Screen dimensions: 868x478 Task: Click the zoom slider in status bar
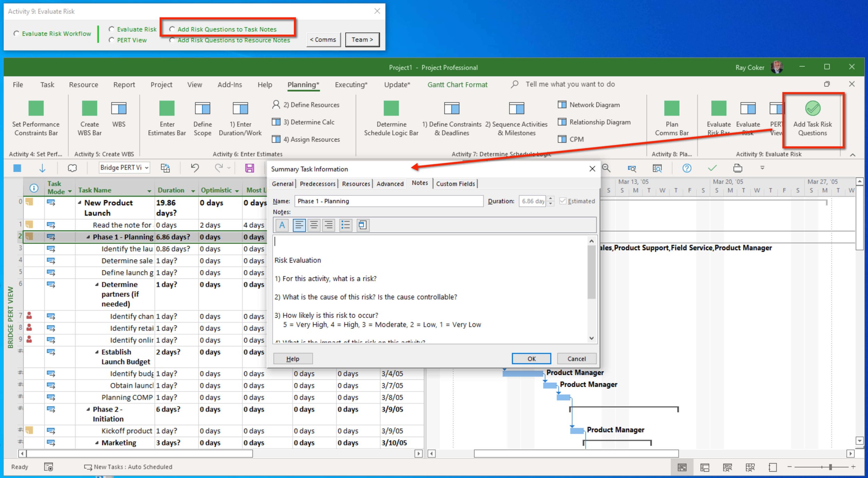830,467
